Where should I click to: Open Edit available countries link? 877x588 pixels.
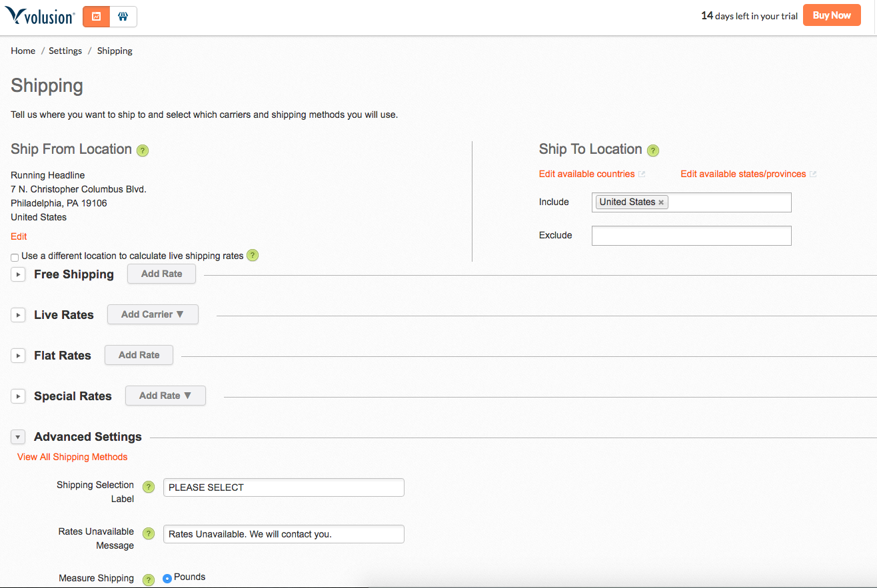(x=586, y=174)
